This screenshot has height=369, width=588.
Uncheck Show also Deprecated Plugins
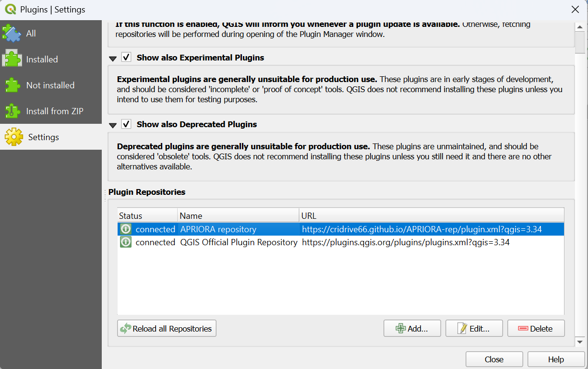coord(126,124)
